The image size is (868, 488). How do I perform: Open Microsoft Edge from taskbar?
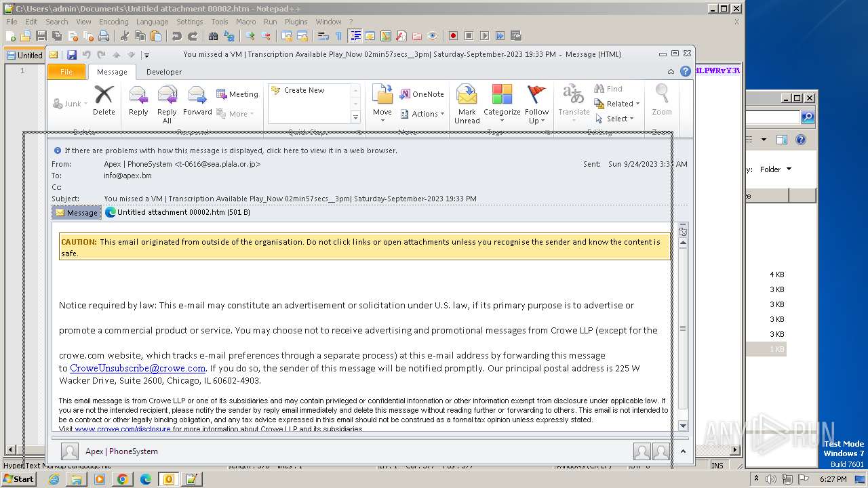[x=145, y=479]
